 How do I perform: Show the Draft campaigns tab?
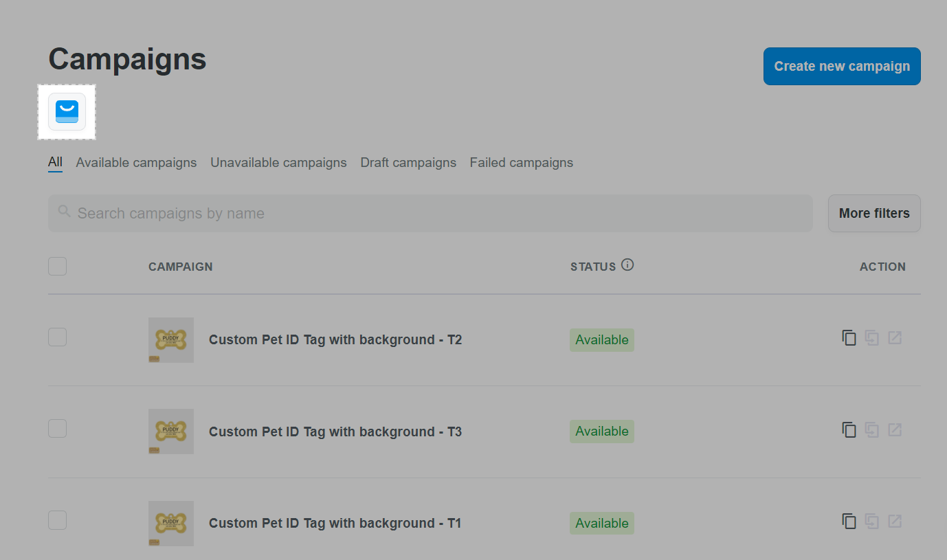(x=408, y=163)
